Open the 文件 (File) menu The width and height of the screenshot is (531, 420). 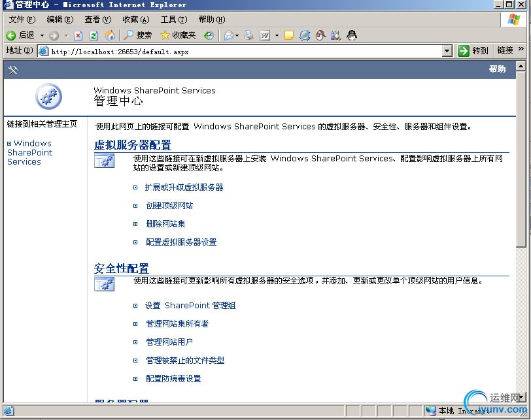click(x=22, y=20)
